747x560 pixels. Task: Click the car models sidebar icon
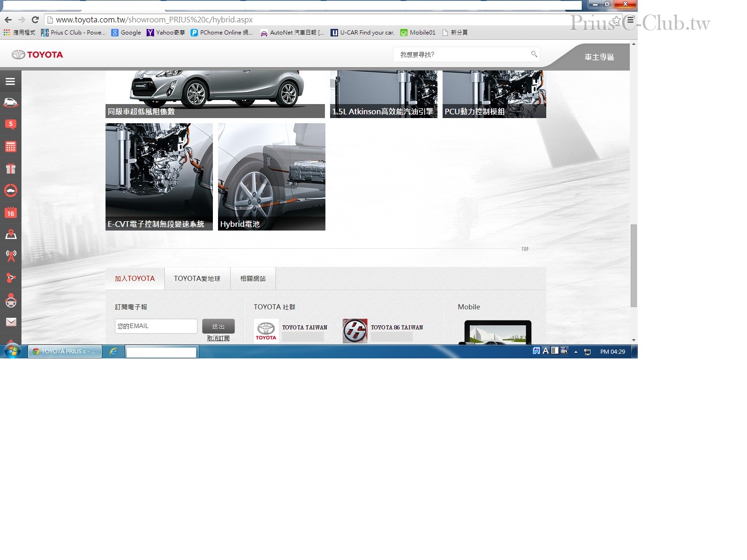(x=10, y=103)
